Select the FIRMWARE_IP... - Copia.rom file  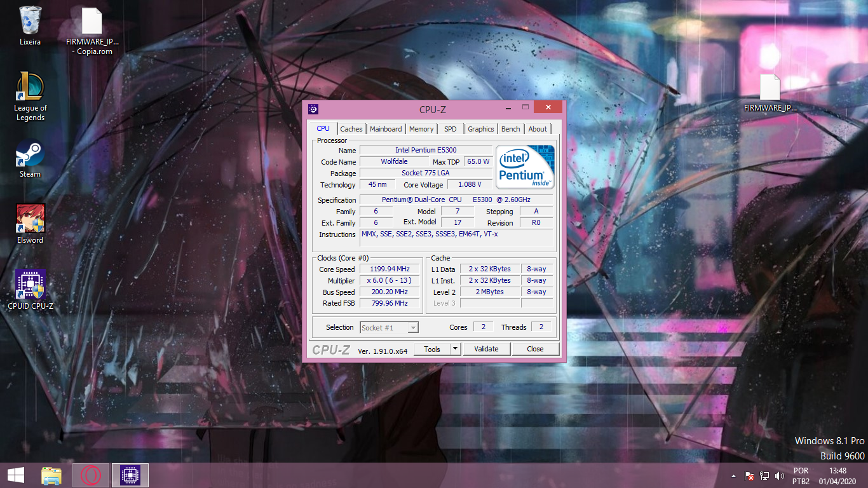click(x=92, y=31)
